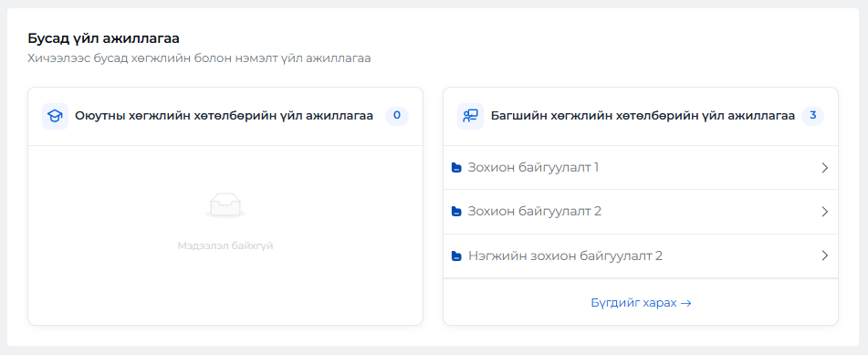Expand Нэгжийн зохион байгуулалт 2 row chevron
Screen dimensions: 868x355
pos(825,256)
